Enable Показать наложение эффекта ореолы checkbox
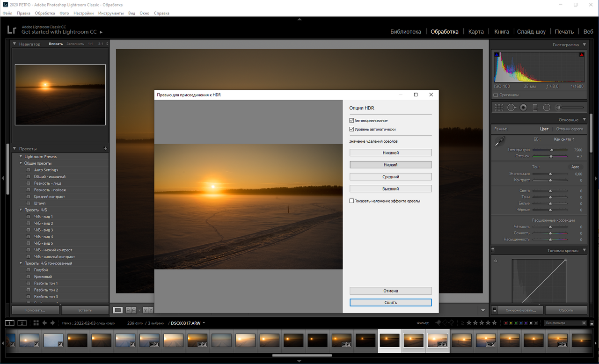This screenshot has height=364, width=599. click(x=352, y=201)
